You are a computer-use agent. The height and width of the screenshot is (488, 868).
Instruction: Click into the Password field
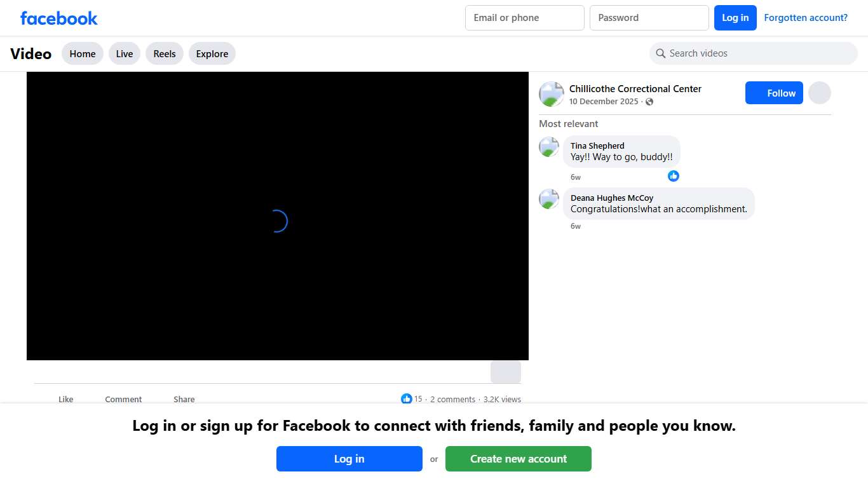point(649,18)
